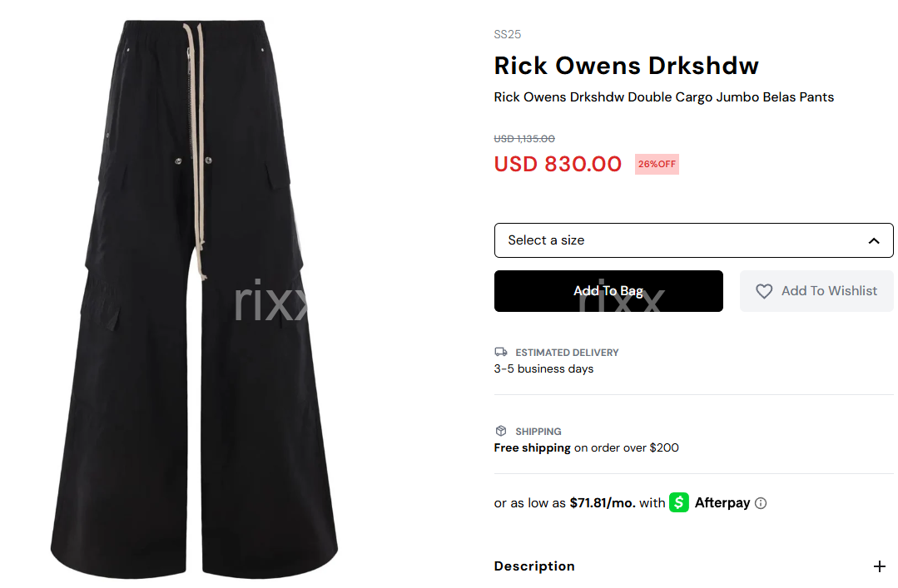Click the Free shipping text
The height and width of the screenshot is (588, 898).
tap(532, 447)
